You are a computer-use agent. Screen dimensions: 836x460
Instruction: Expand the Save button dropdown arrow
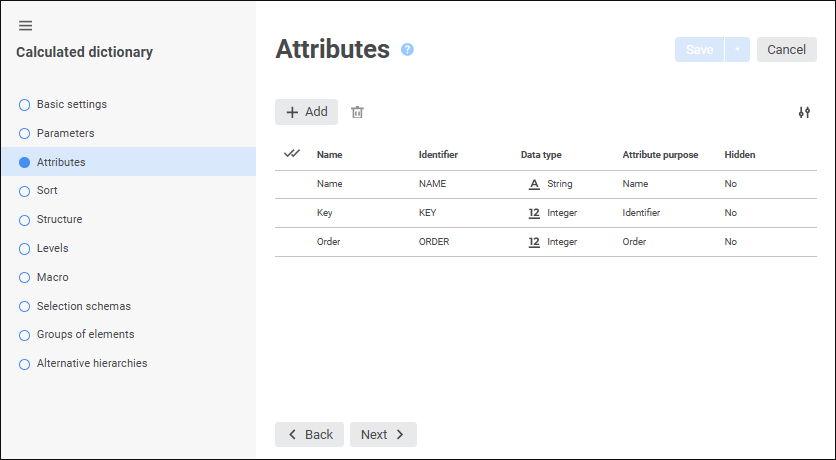tap(738, 50)
